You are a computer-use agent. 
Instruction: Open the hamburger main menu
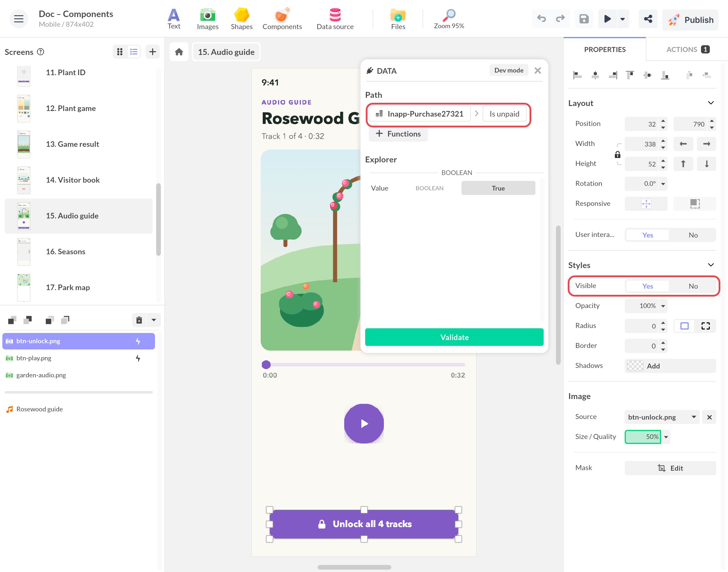[x=19, y=19]
